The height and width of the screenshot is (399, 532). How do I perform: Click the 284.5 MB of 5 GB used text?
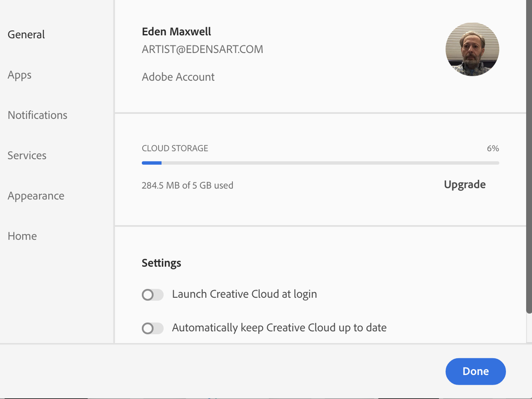point(187,186)
